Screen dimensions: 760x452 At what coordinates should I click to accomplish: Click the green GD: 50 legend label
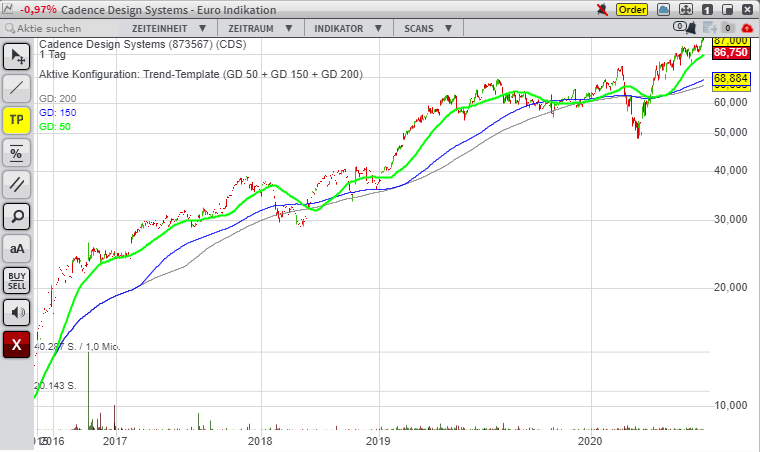point(55,127)
